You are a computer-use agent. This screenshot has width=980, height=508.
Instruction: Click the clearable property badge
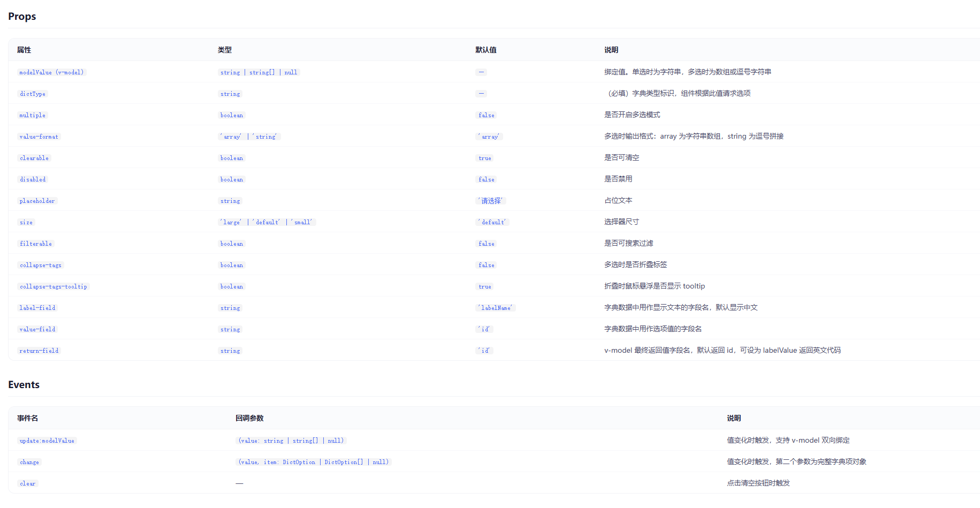click(x=34, y=158)
